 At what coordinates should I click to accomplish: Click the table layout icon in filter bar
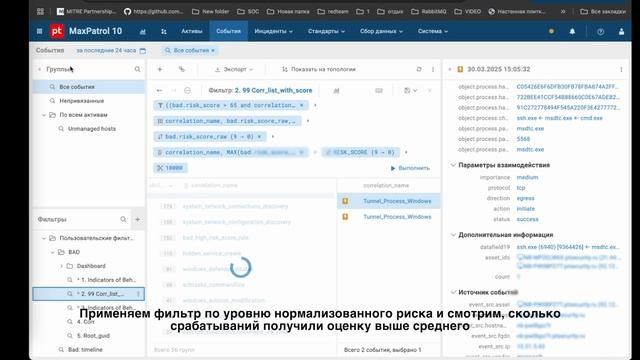[379, 91]
